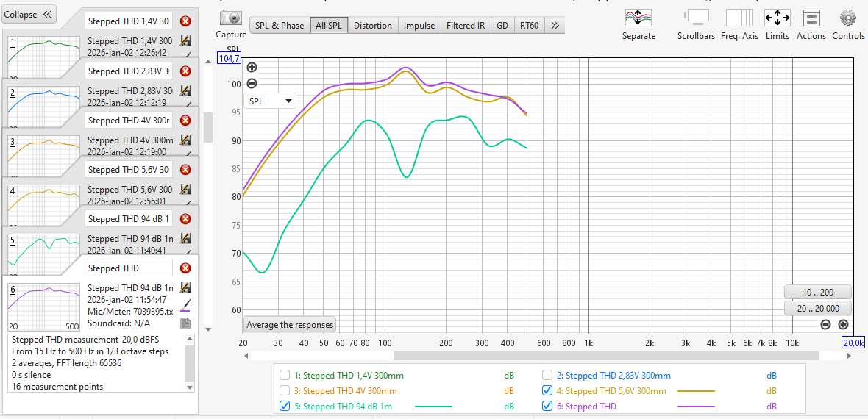
Task: Select measurement 2 blue thumbnail
Action: (x=44, y=107)
